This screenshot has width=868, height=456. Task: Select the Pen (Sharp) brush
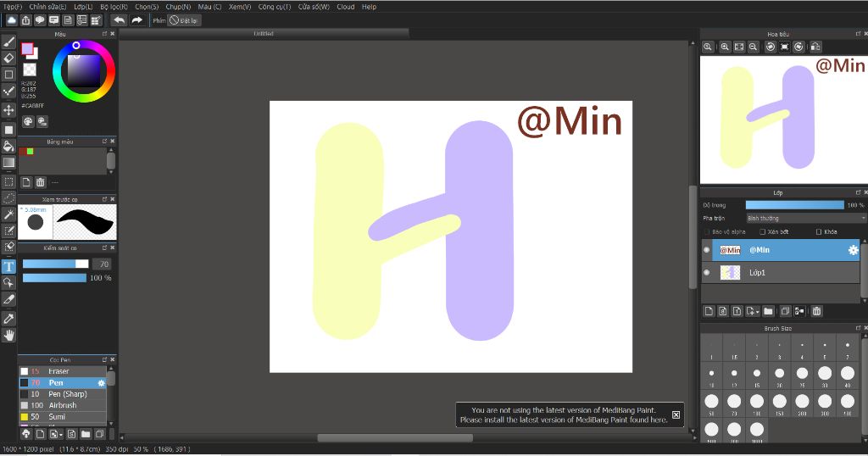point(63,394)
